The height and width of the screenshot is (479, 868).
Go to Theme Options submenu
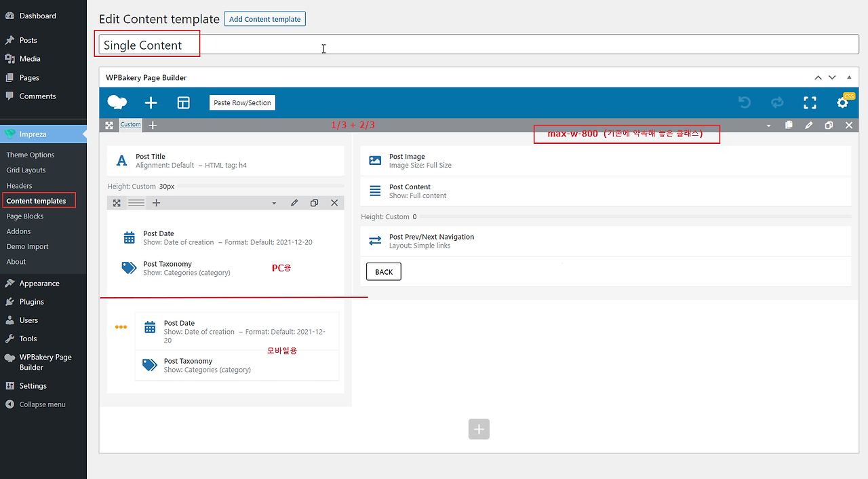tap(31, 155)
